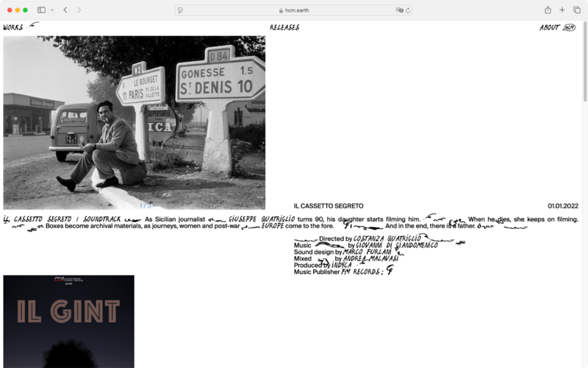This screenshot has width=588, height=368.
Task: Open the Il Gint poster thumbnail
Action: (68, 322)
